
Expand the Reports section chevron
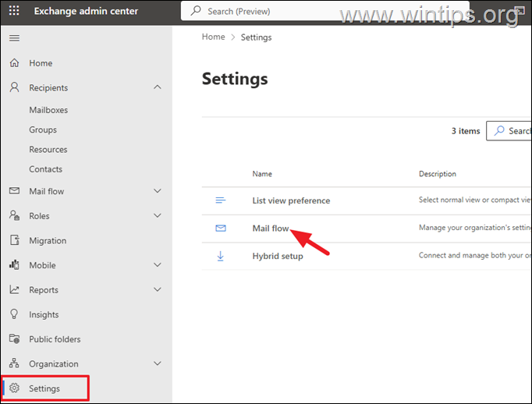point(158,289)
